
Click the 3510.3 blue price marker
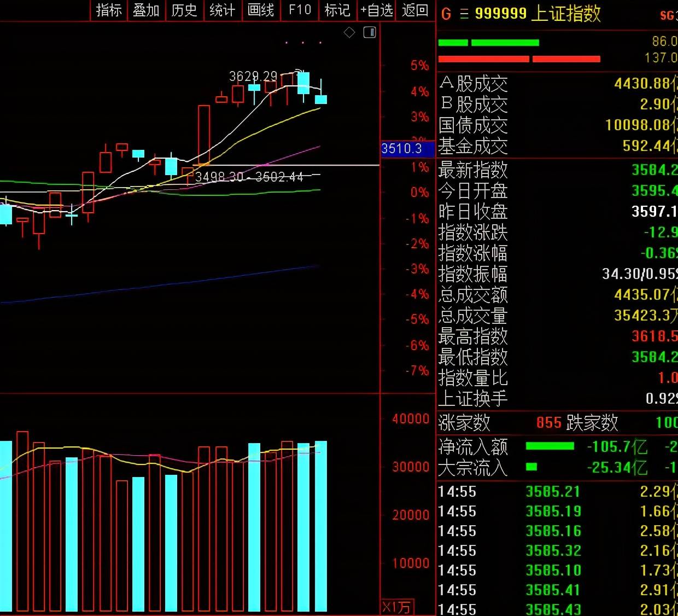tap(402, 149)
